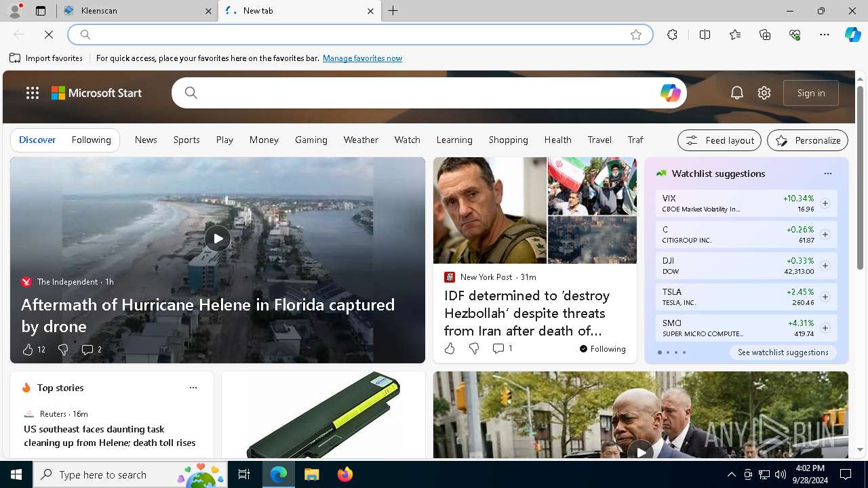Dislike the IDF Hezbollah article
Screen dimensions: 868x488
[x=474, y=348]
